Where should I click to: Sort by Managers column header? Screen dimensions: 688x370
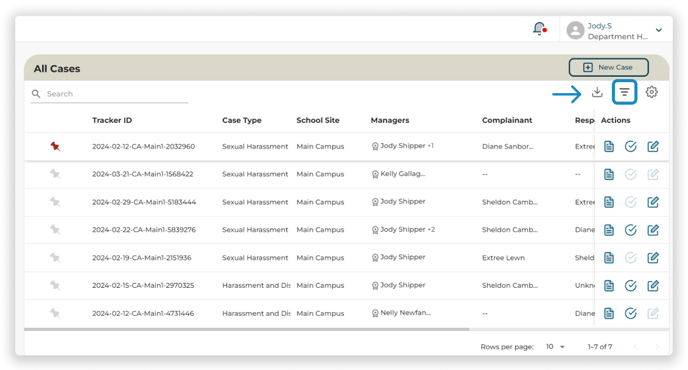pyautogui.click(x=390, y=120)
